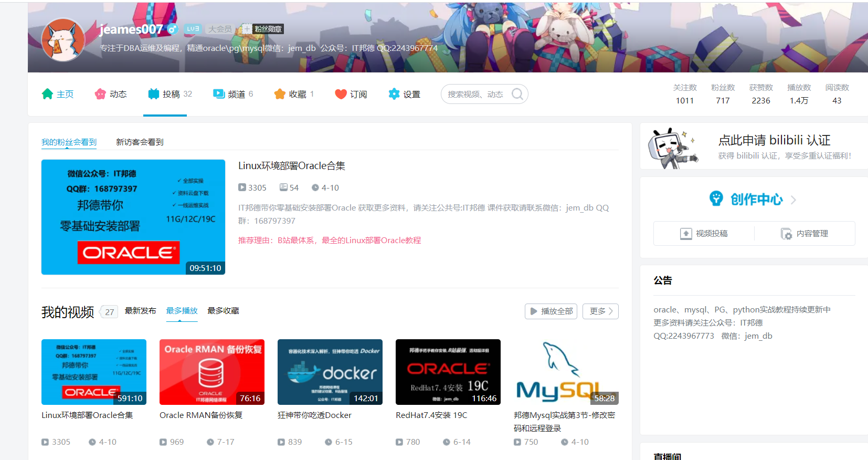Open the Docker video thumbnail

pos(330,372)
